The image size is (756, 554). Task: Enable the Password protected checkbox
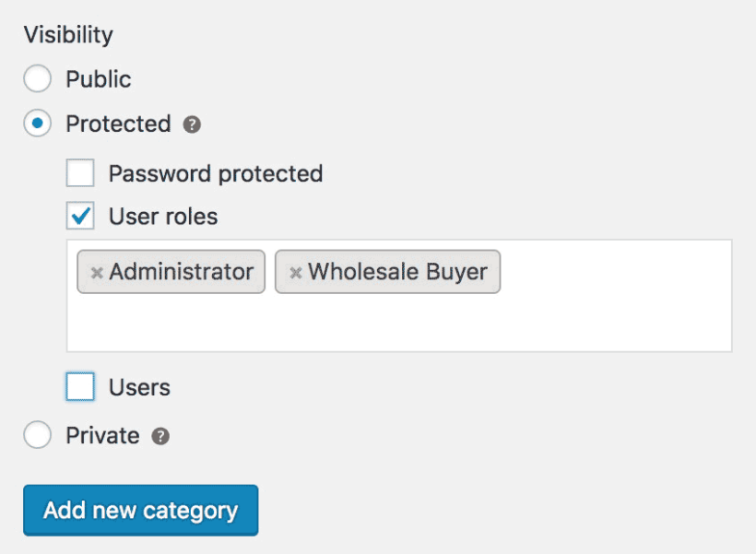click(80, 172)
